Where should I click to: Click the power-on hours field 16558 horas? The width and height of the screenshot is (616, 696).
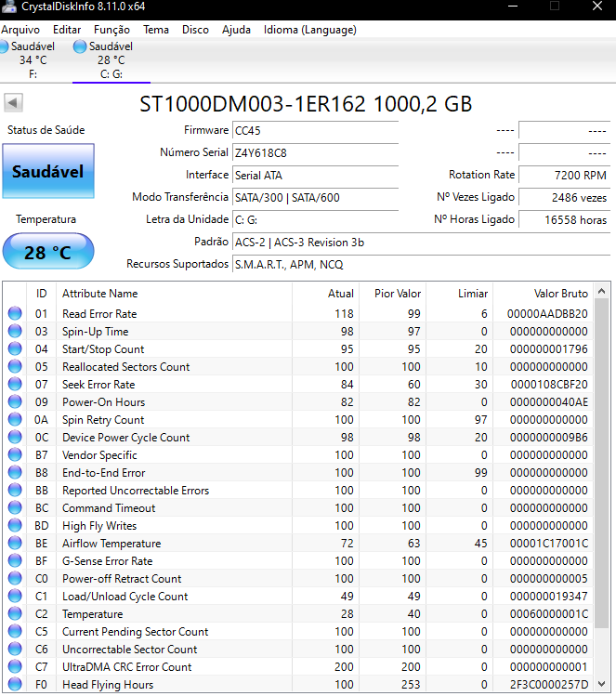(565, 219)
